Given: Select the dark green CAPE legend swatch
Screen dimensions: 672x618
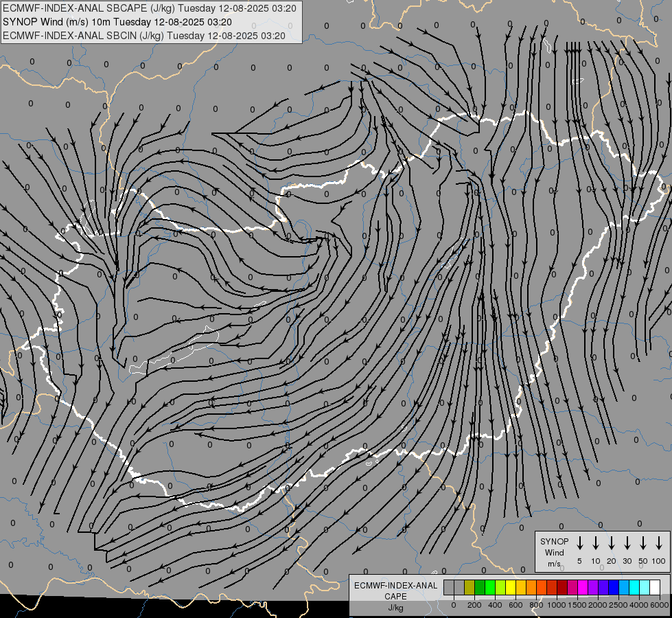Looking at the screenshot, I should (x=480, y=587).
